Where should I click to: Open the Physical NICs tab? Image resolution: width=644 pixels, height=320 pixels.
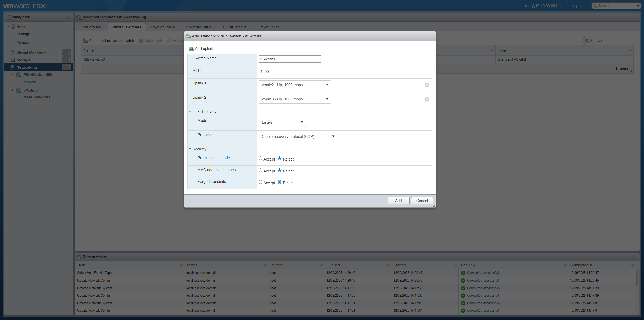tap(163, 27)
